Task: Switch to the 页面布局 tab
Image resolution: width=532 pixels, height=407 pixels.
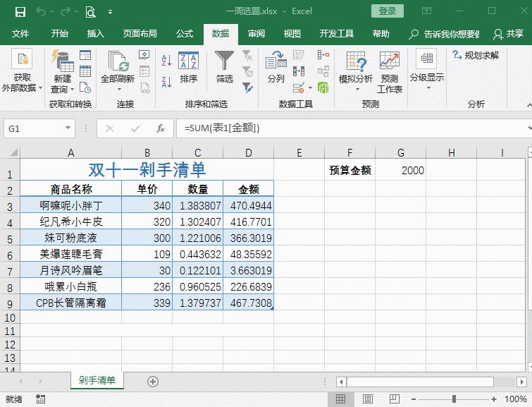Action: pos(140,34)
